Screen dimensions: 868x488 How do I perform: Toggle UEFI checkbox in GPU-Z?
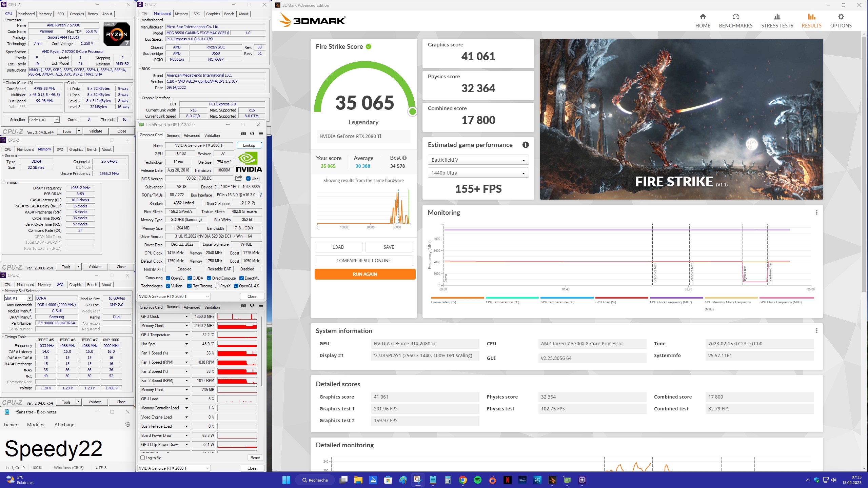(x=248, y=179)
